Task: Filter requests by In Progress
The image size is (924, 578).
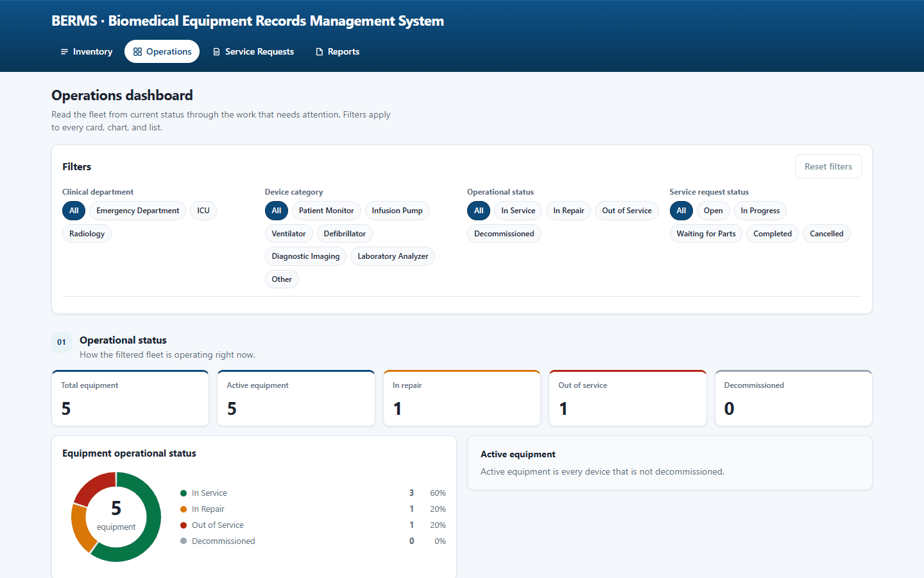Action: [x=760, y=211]
